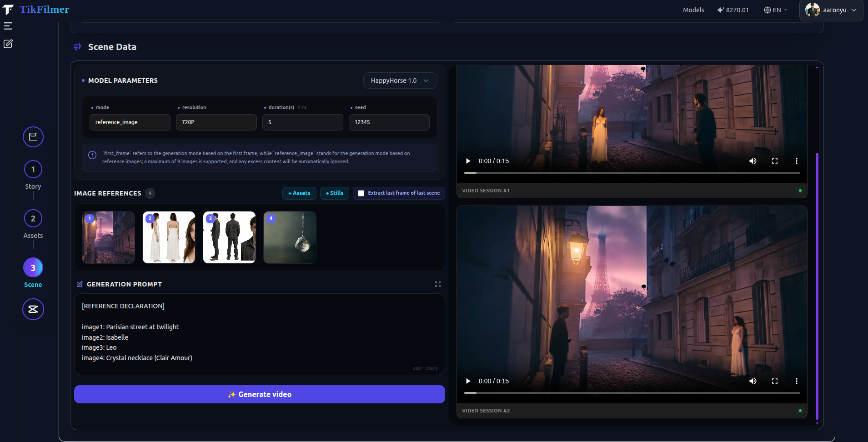
Task: Play Video Session #1
Action: coord(468,161)
